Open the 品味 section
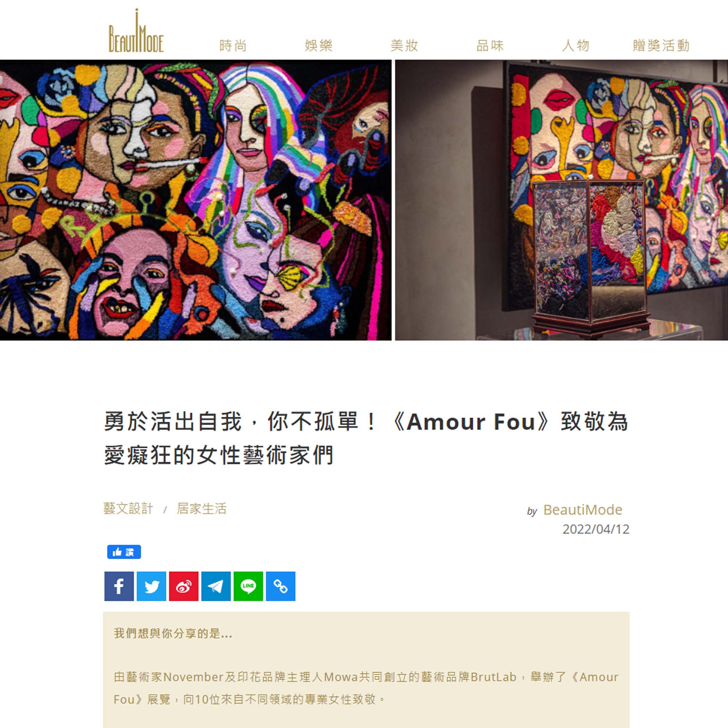The width and height of the screenshot is (728, 728). (490, 45)
